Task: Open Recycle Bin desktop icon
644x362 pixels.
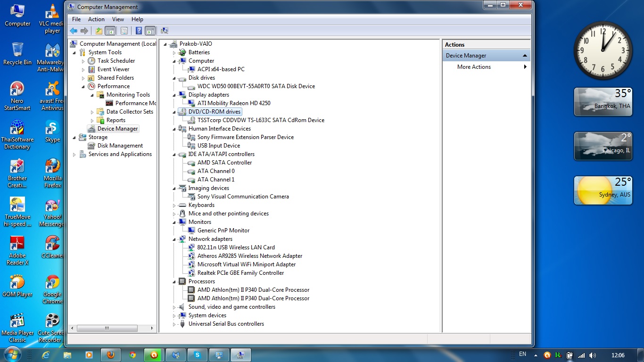Action: (x=17, y=54)
